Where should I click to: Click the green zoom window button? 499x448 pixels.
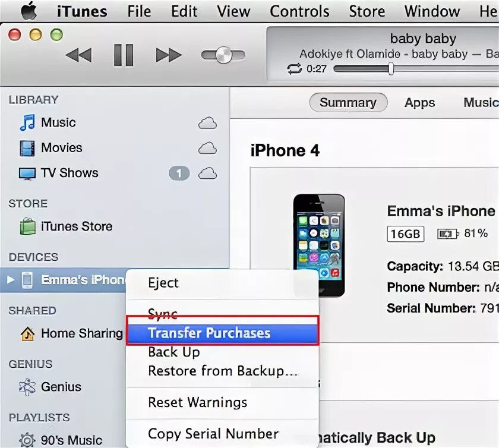(56, 34)
